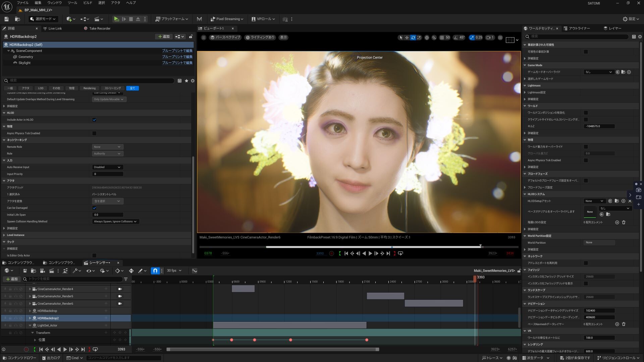Open the Remote Role dropdown
This screenshot has width=644, height=362.
[x=107, y=147]
